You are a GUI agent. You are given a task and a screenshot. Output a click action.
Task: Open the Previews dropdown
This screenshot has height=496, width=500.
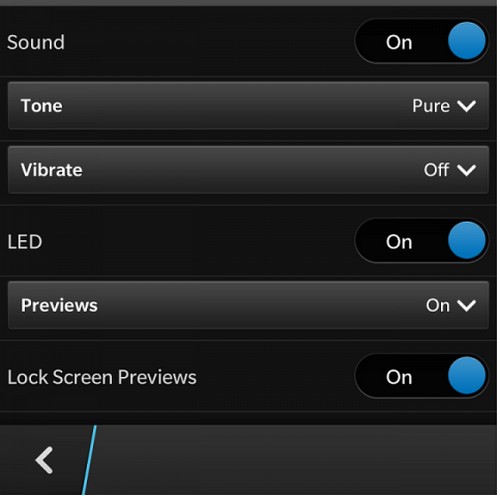coord(248,305)
